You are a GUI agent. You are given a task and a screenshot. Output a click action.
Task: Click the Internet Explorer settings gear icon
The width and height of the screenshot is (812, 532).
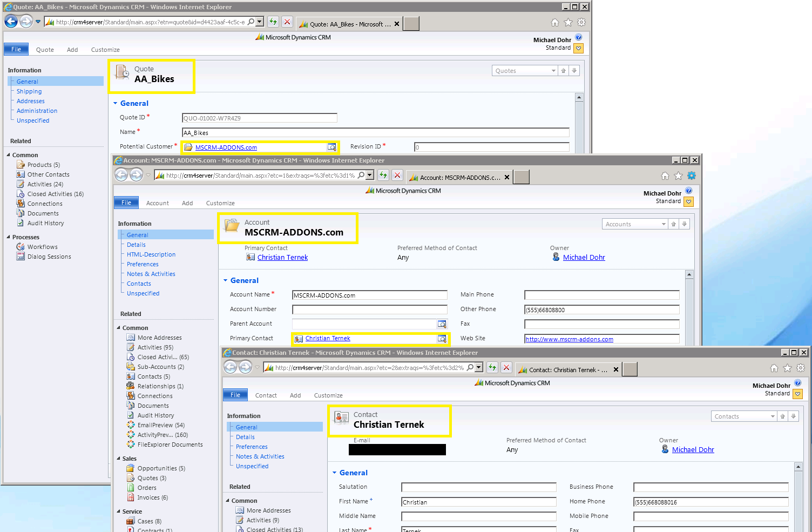[581, 22]
